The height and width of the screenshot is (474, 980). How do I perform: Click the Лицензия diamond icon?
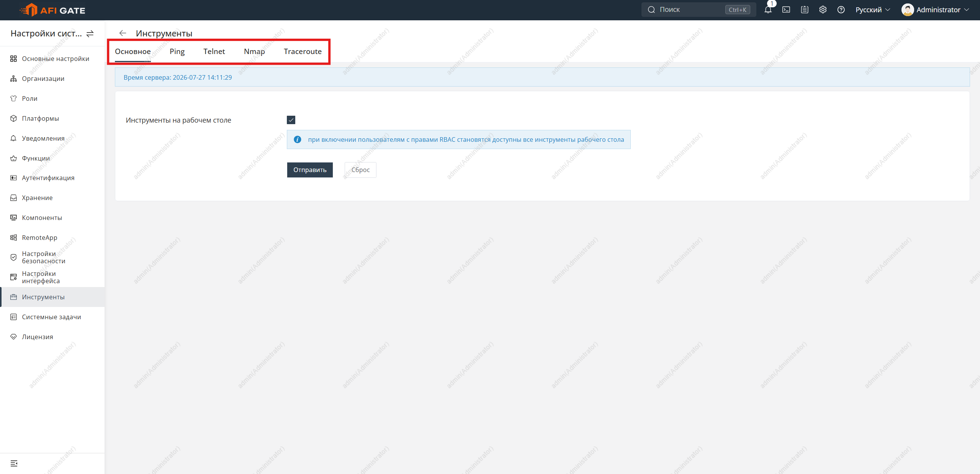coord(13,337)
